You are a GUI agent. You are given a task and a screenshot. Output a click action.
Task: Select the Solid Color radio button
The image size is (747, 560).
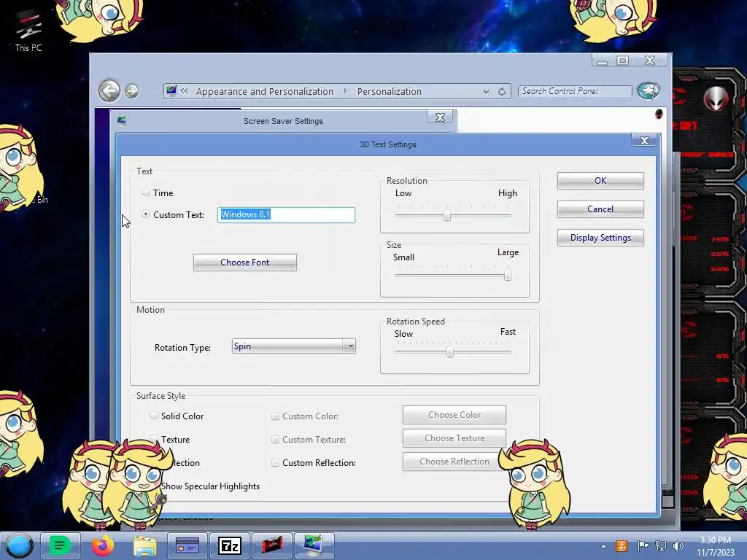(x=153, y=415)
